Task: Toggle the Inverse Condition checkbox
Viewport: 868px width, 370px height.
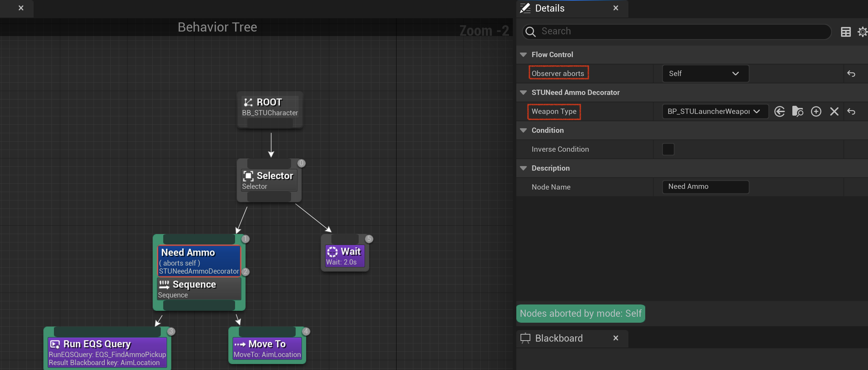Action: (668, 149)
